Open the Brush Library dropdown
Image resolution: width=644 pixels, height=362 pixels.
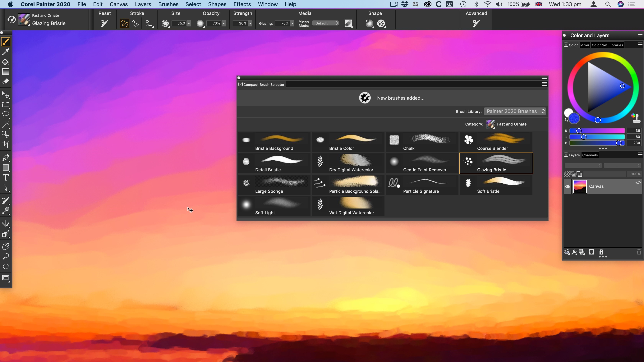514,111
